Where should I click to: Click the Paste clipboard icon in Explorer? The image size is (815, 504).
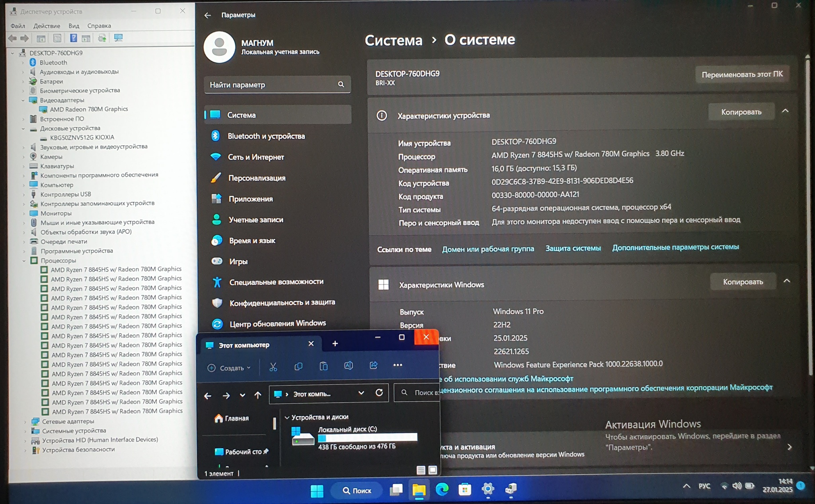point(324,366)
